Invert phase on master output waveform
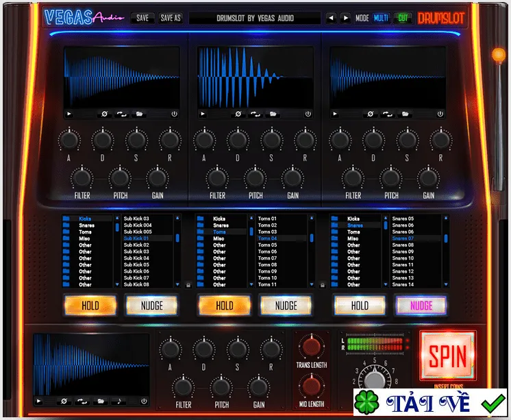 pos(64,401)
